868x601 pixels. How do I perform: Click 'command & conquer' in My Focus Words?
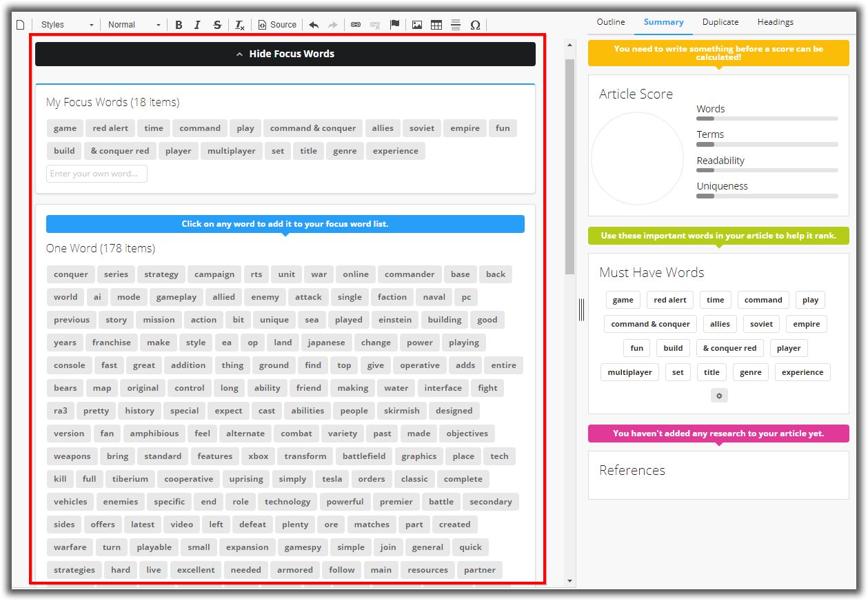(x=313, y=128)
